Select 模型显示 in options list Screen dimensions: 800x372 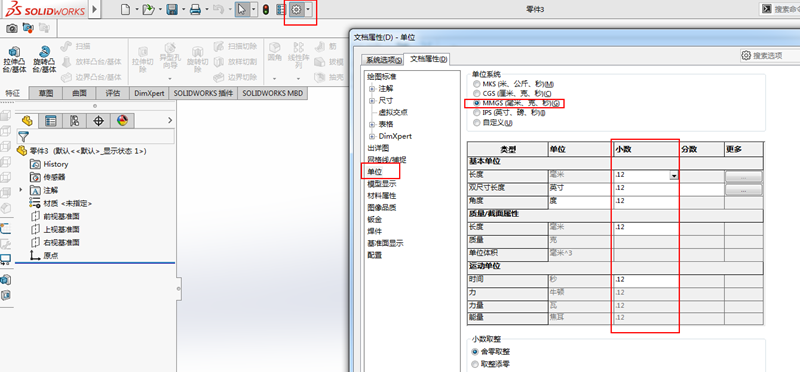click(x=382, y=184)
